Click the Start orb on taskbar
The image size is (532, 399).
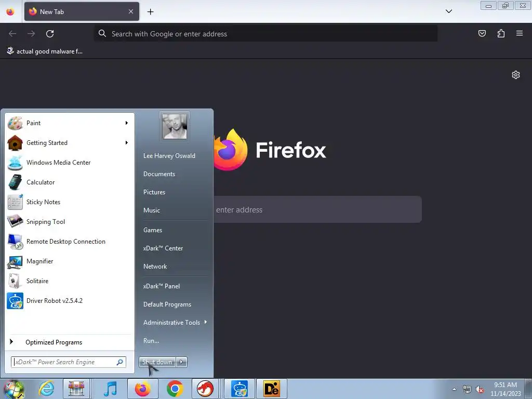point(14,389)
